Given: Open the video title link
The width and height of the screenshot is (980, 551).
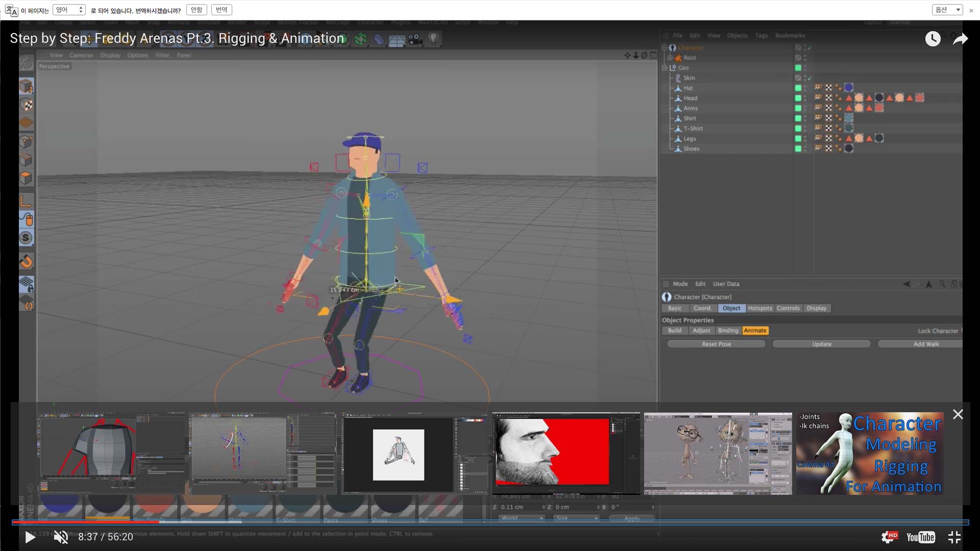Looking at the screenshot, I should coord(177,38).
